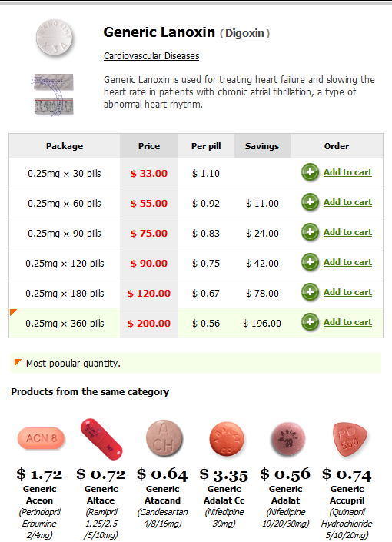This screenshot has width=392, height=542.
Task: Click the orange most popular flag marker
Action: coord(13,312)
